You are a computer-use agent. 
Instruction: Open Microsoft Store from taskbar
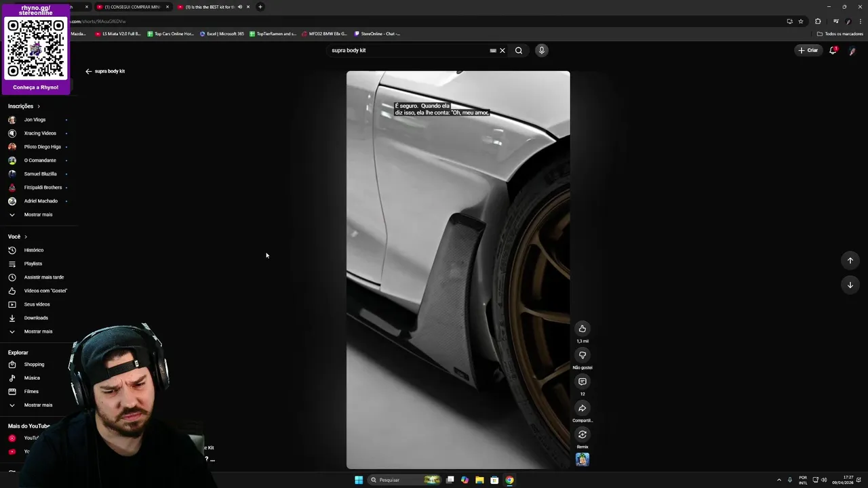[x=494, y=480]
